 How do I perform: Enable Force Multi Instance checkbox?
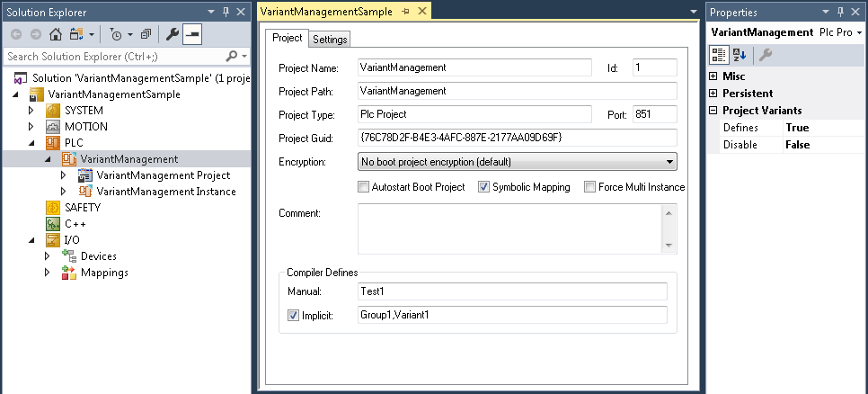point(589,187)
